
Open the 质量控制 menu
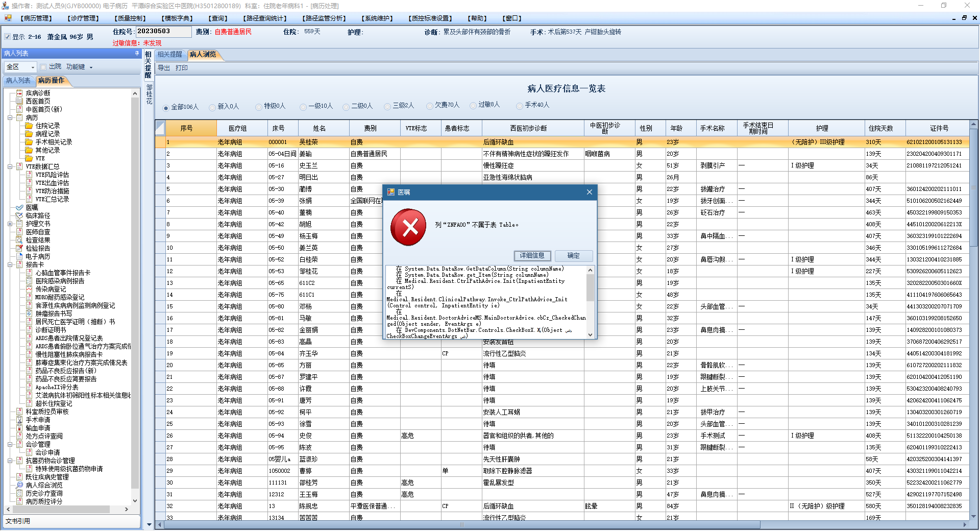[x=130, y=18]
